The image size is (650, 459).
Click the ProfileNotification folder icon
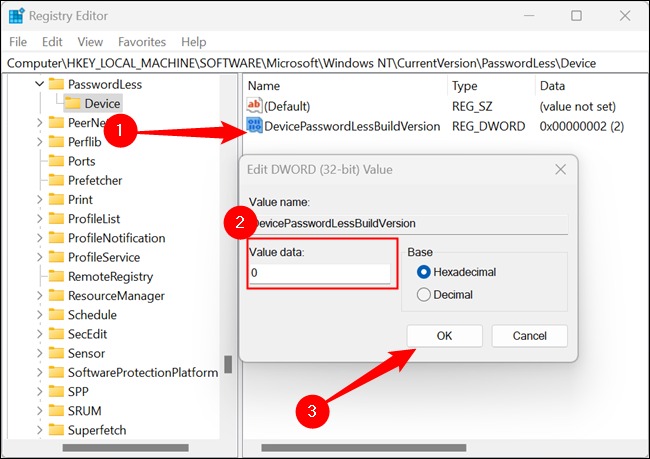[x=56, y=238]
